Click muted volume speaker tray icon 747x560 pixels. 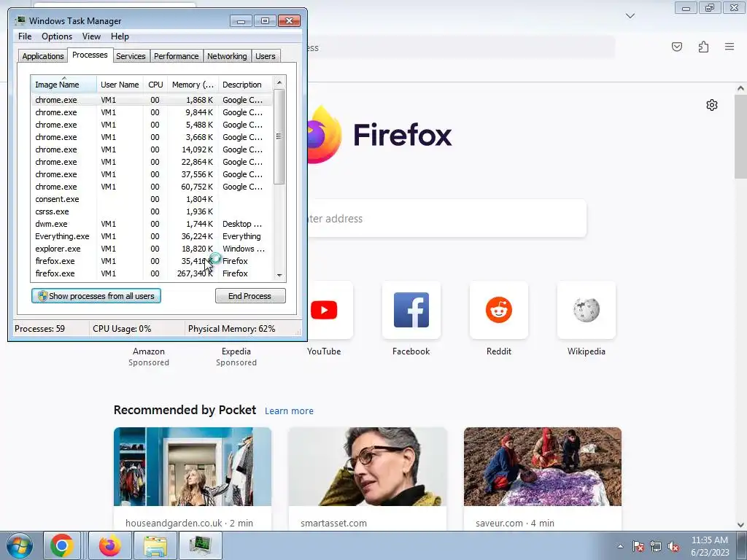(673, 546)
